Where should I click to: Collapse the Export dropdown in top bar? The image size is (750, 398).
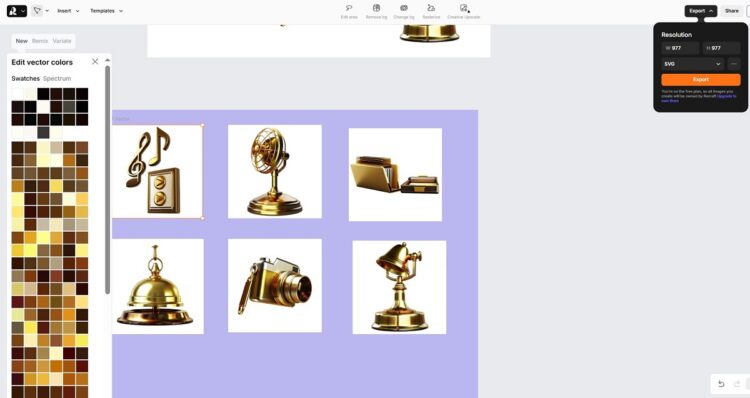point(701,11)
